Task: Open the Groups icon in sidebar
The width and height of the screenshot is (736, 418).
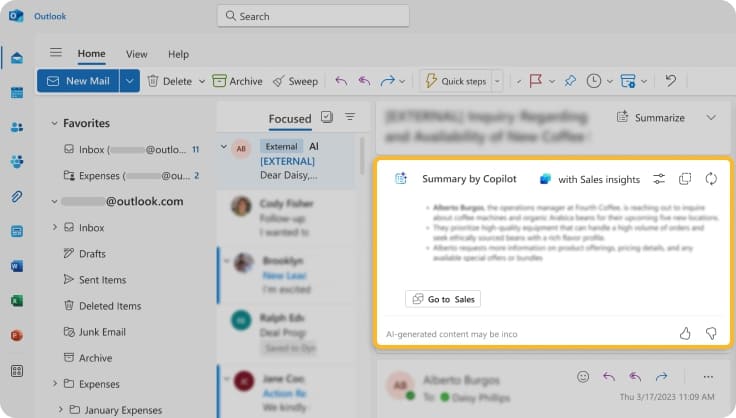Action: [17, 162]
